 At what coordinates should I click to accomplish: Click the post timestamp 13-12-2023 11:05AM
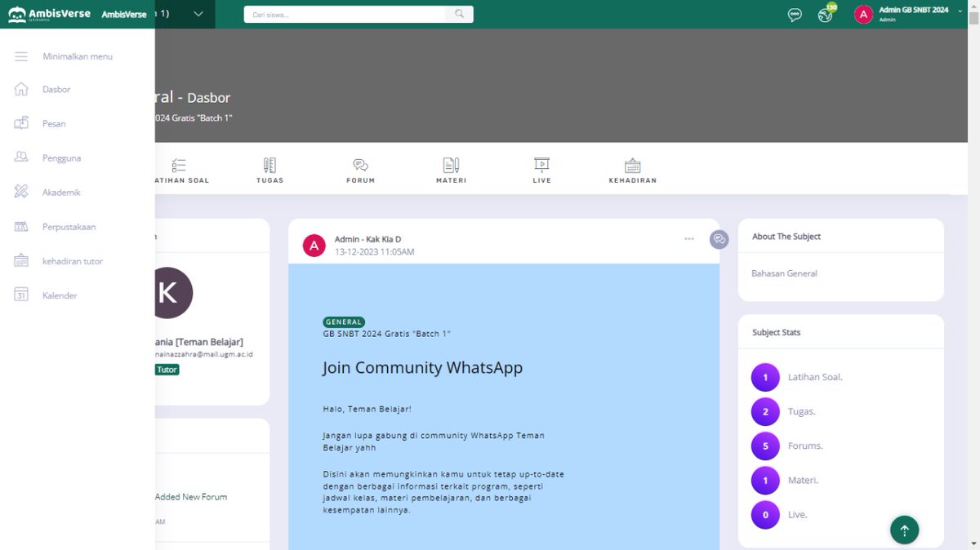[374, 252]
